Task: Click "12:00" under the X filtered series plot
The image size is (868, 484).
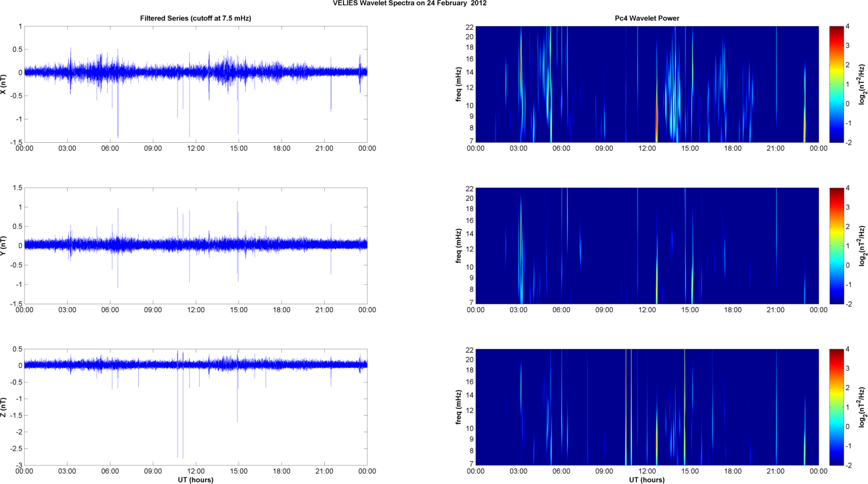Action: [196, 148]
